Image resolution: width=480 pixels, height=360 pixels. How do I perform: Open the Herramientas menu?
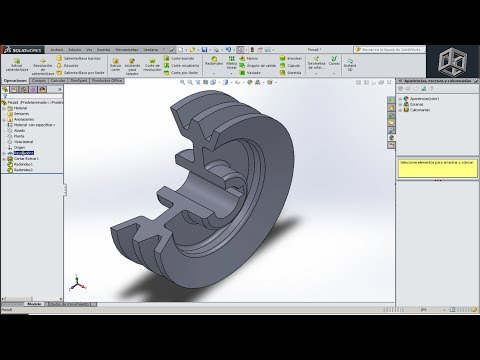coord(127,50)
